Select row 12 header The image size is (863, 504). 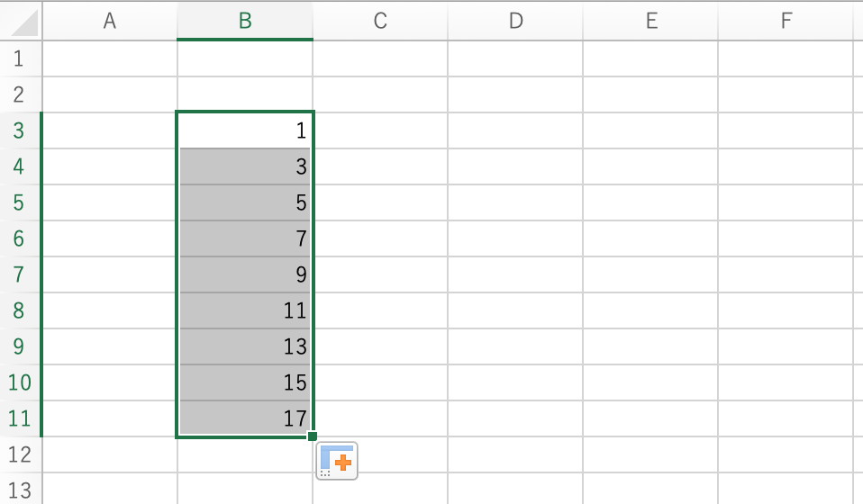point(20,455)
